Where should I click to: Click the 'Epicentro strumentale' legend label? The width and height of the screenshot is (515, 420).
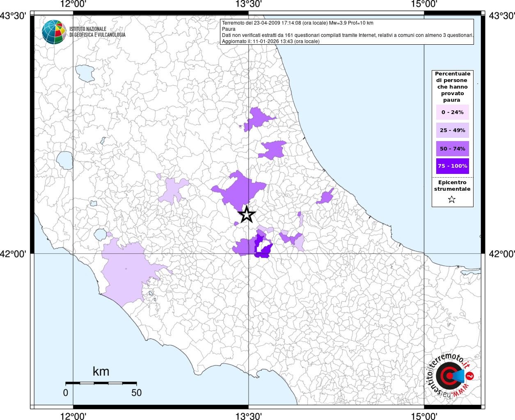pyautogui.click(x=452, y=186)
